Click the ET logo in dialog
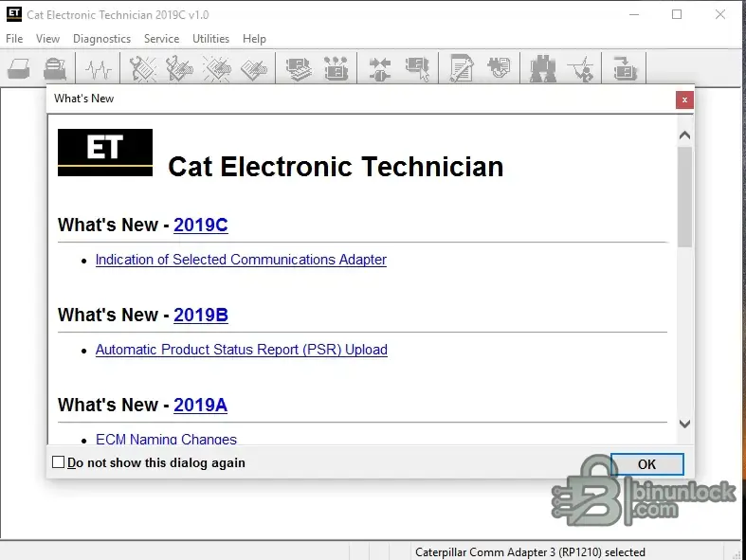The height and width of the screenshot is (560, 746). [105, 153]
